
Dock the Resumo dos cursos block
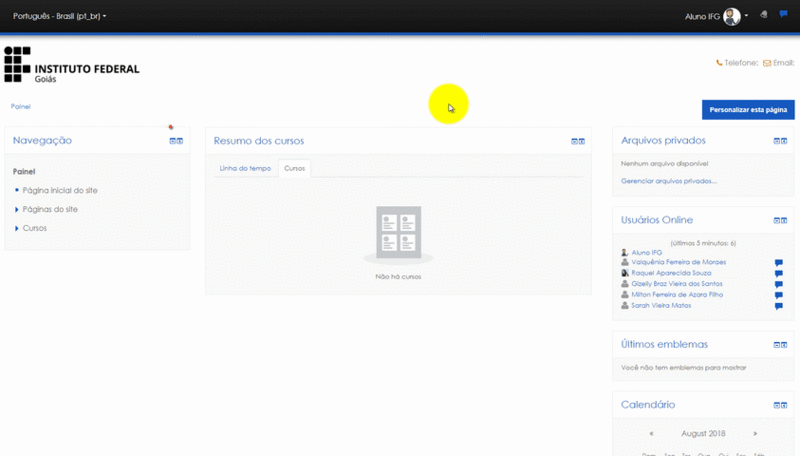582,141
